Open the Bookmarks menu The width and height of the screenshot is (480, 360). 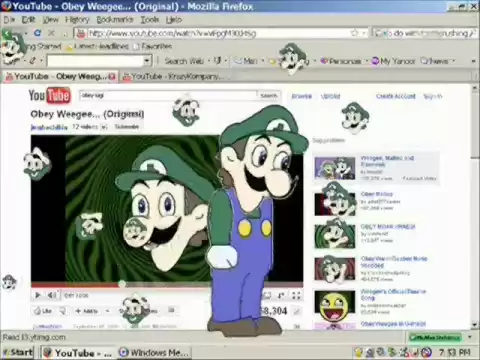[x=115, y=20]
